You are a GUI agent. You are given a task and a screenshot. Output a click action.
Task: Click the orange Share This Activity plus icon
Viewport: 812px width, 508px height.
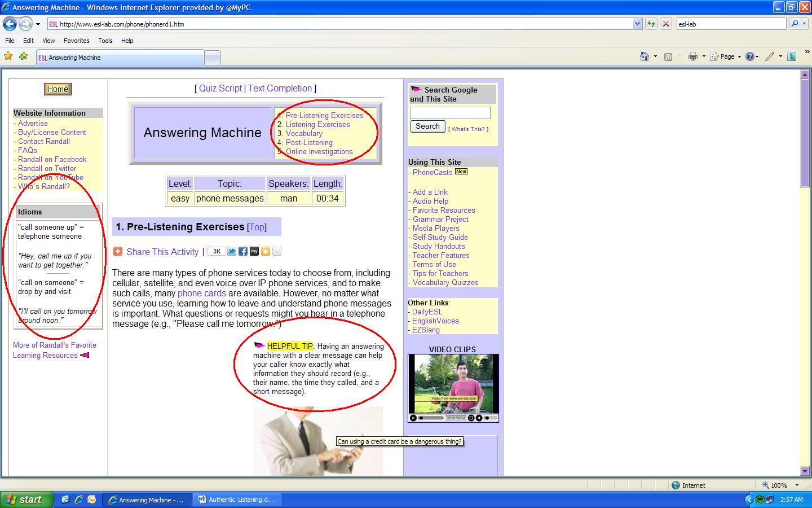tap(118, 251)
